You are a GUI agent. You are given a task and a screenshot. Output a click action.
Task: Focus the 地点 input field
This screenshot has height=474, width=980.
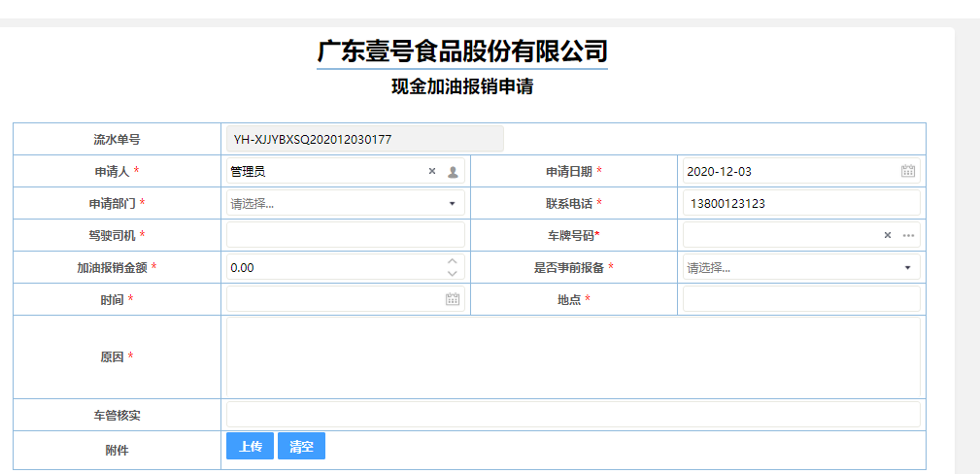802,299
